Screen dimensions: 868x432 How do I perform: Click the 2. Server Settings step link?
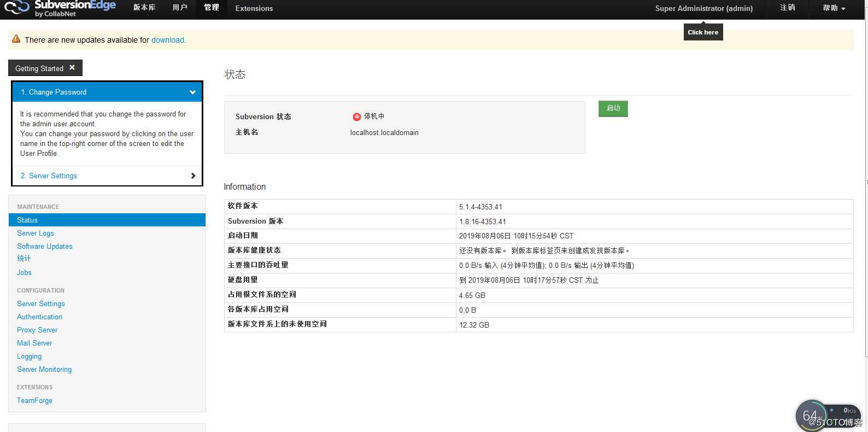(x=49, y=176)
